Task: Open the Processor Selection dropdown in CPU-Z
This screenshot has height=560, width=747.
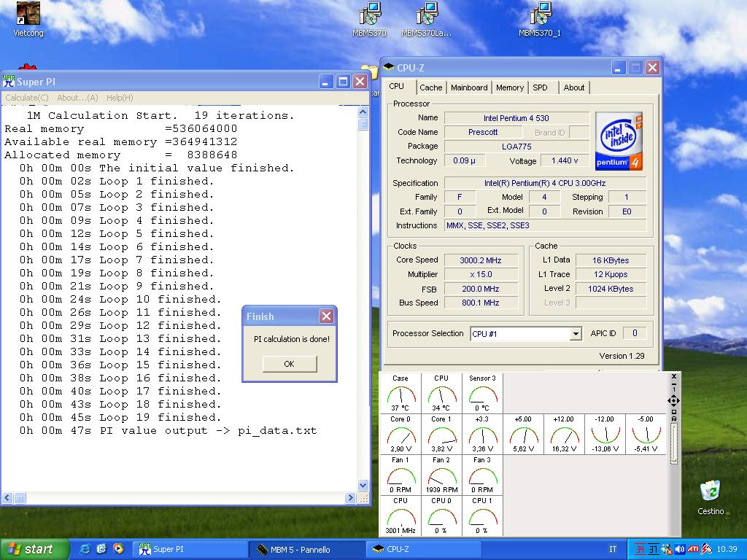Action: pyautogui.click(x=576, y=334)
